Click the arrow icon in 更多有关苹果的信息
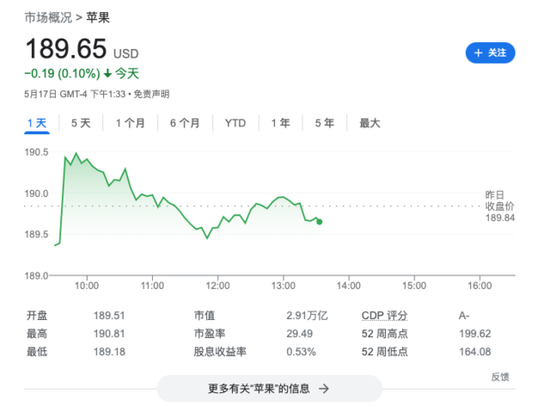The height and width of the screenshot is (412, 550). pos(324,389)
